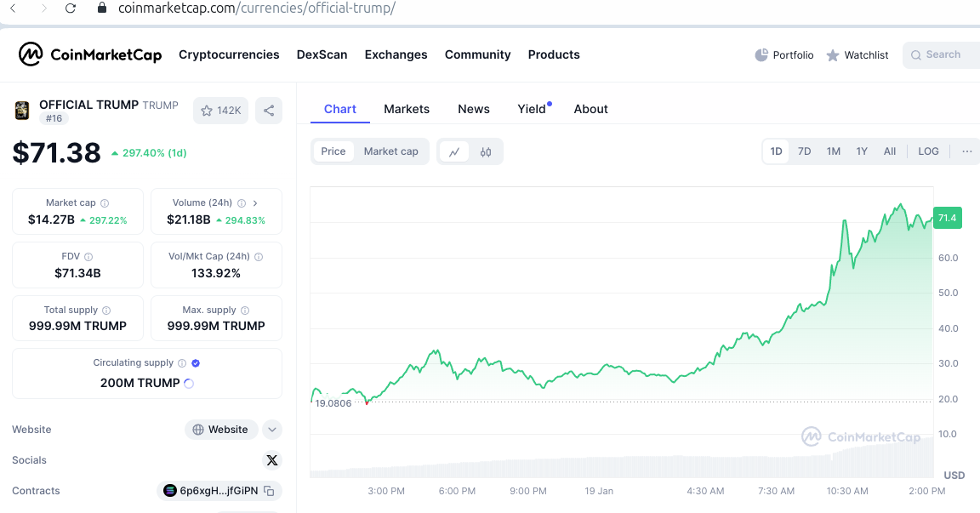The height and width of the screenshot is (513, 980).
Task: Click the Website link button
Action: tap(221, 430)
